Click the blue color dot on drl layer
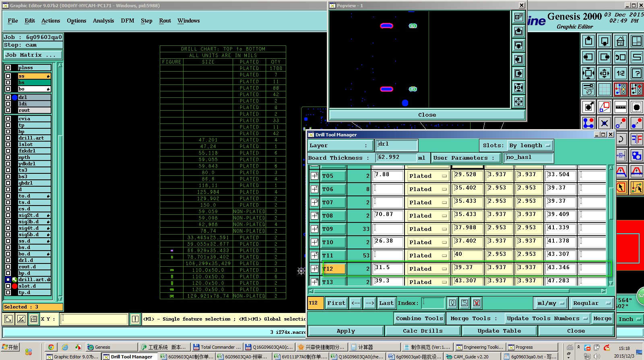The image size is (644, 360). tap(15, 97)
